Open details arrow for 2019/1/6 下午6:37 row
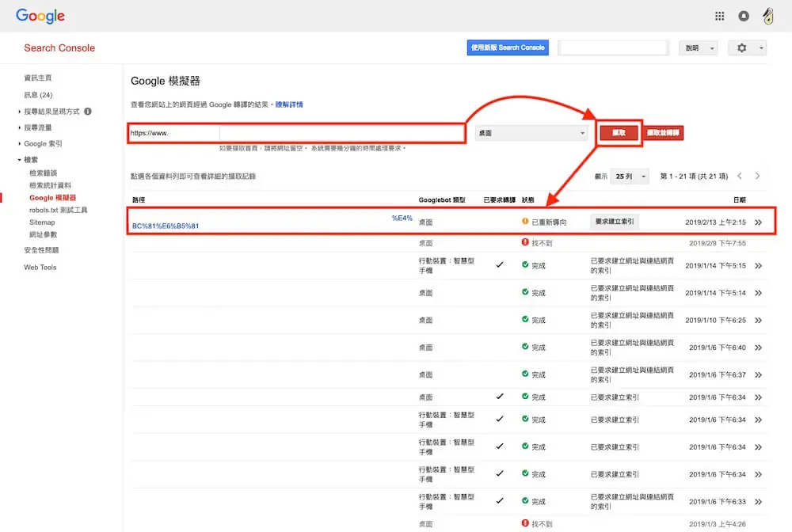Viewport: 792px width, 532px height. tap(758, 374)
